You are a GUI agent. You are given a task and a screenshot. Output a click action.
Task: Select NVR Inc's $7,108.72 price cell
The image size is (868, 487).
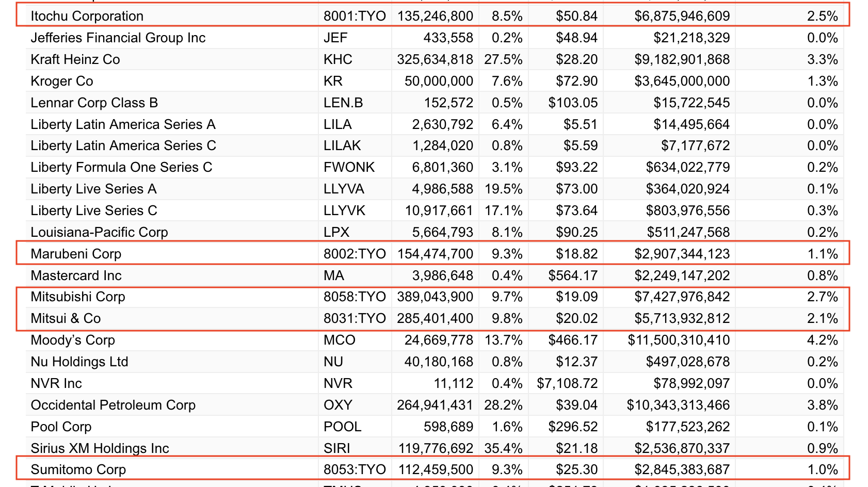(x=567, y=383)
